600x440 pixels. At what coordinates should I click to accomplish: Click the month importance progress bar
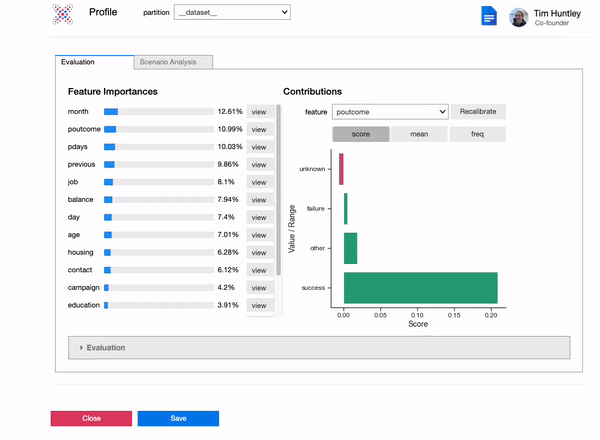pyautogui.click(x=158, y=112)
